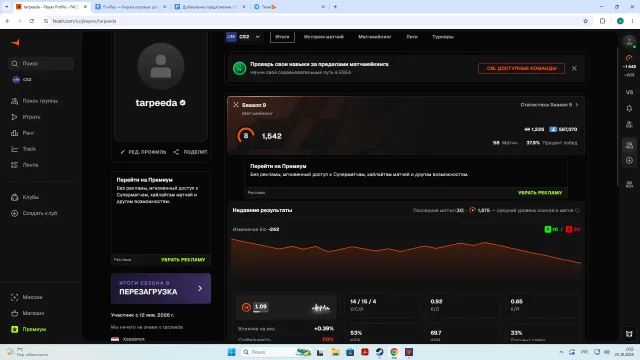Click Elo level icon in right sidebar
The image size is (640, 360).
[629, 58]
